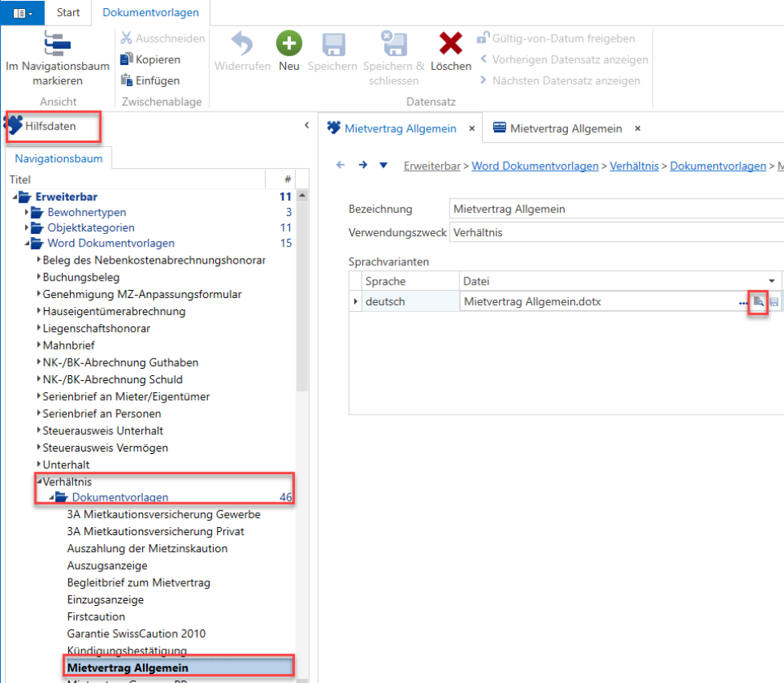Click Mietvertrag Allgemein.dotx file cell

[598, 301]
